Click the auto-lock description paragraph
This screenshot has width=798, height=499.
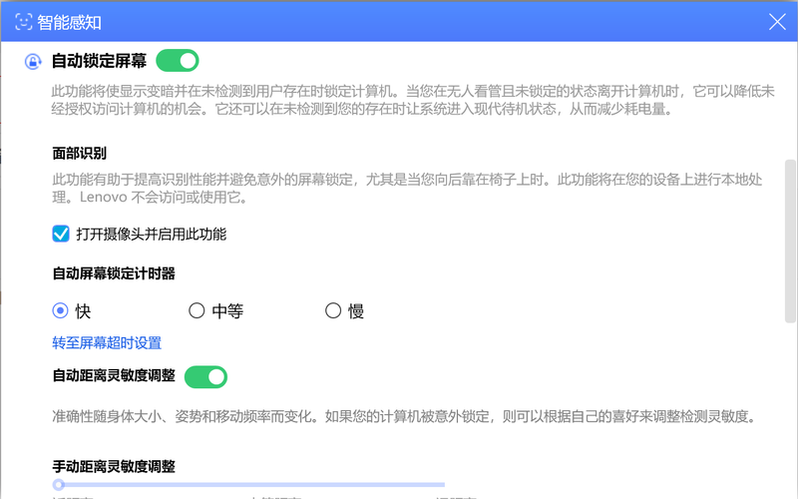coord(400,100)
